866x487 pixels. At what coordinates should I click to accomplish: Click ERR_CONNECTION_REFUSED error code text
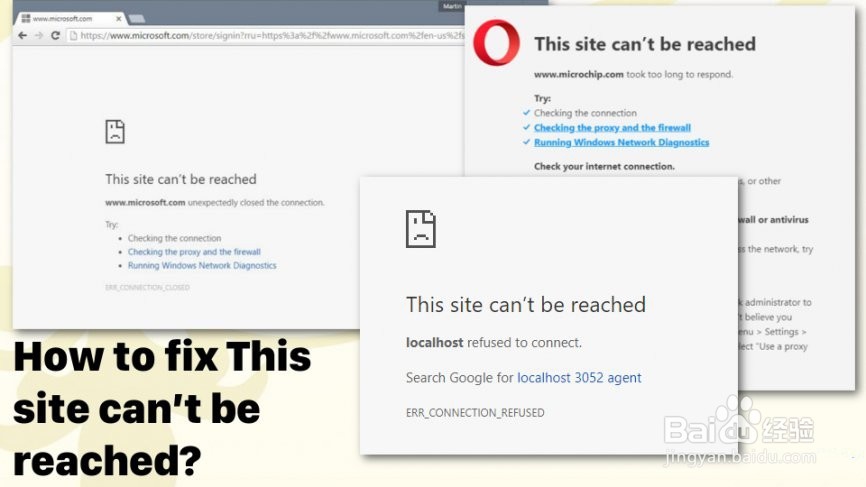click(475, 412)
